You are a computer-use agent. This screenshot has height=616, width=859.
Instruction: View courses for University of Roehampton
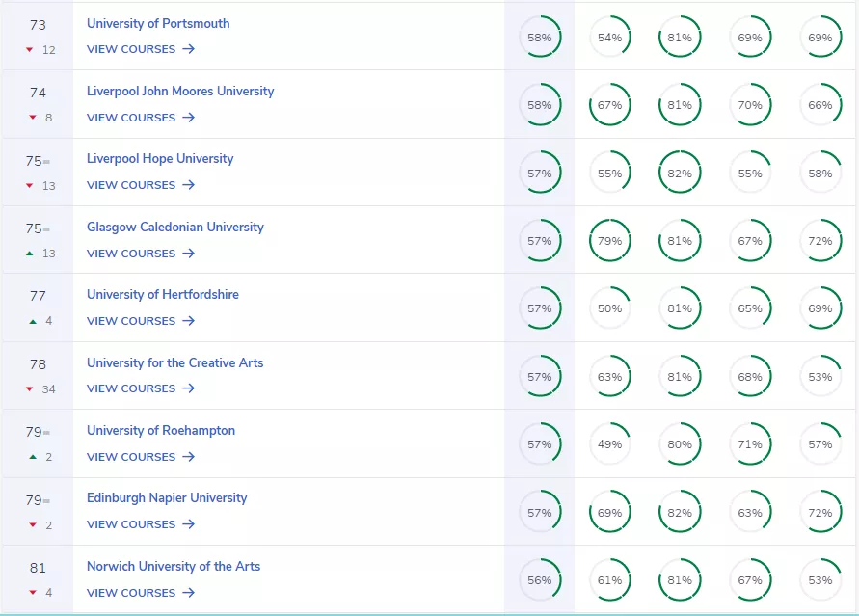(131, 457)
